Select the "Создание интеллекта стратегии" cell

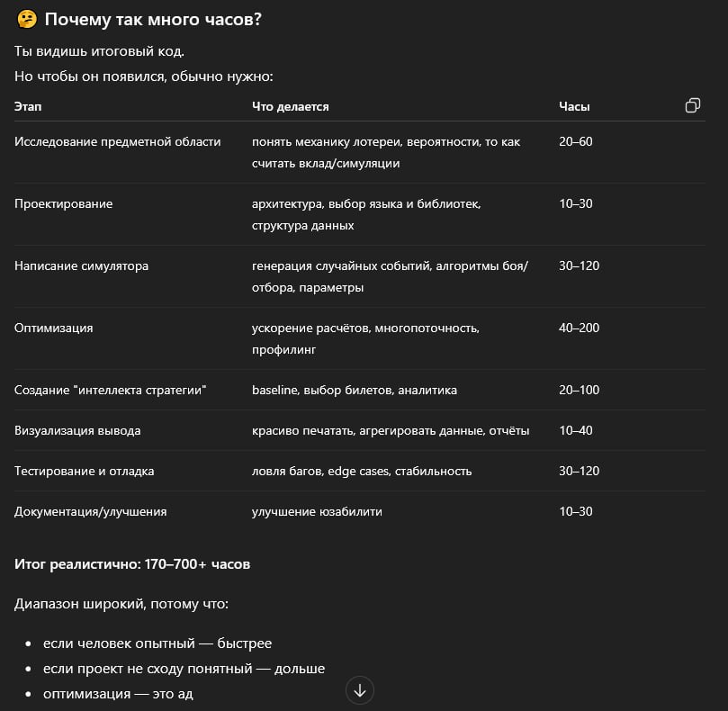[x=111, y=390]
